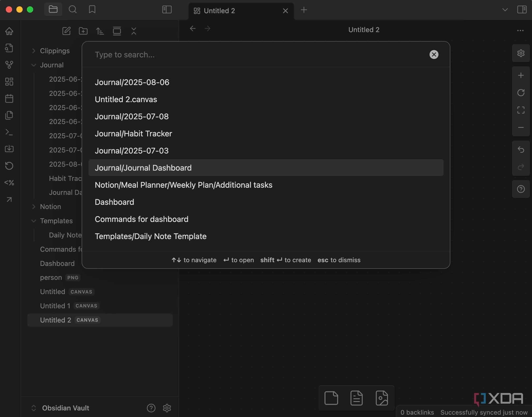Viewport: 532px width, 417px height.
Task: Toggle the right sidebar panel icon
Action: [522, 10]
